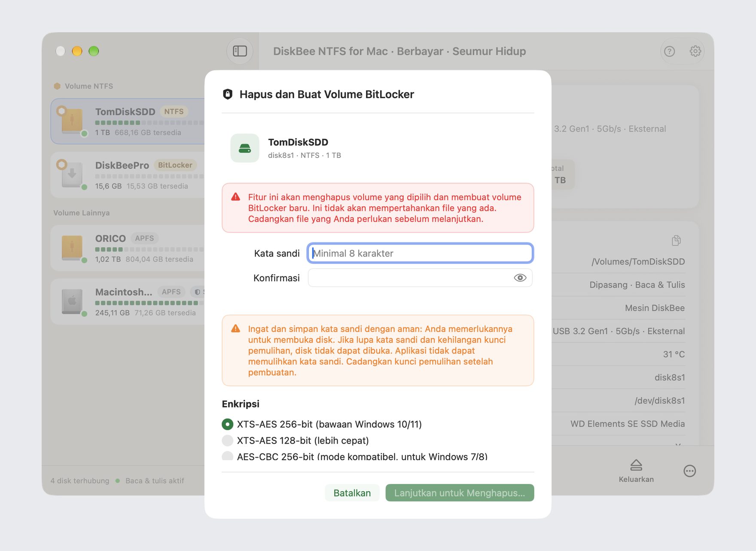Click Lanjutkan untuk Menghapus button
The width and height of the screenshot is (756, 551).
(x=460, y=493)
